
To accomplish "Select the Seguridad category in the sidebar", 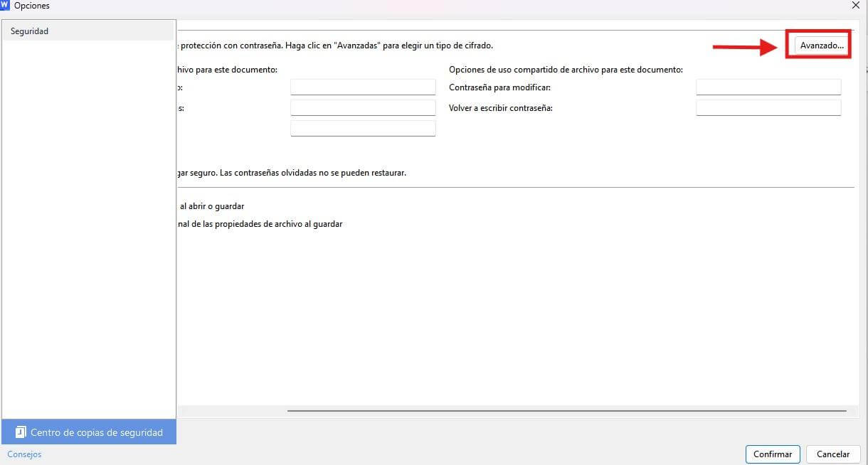I will click(29, 31).
